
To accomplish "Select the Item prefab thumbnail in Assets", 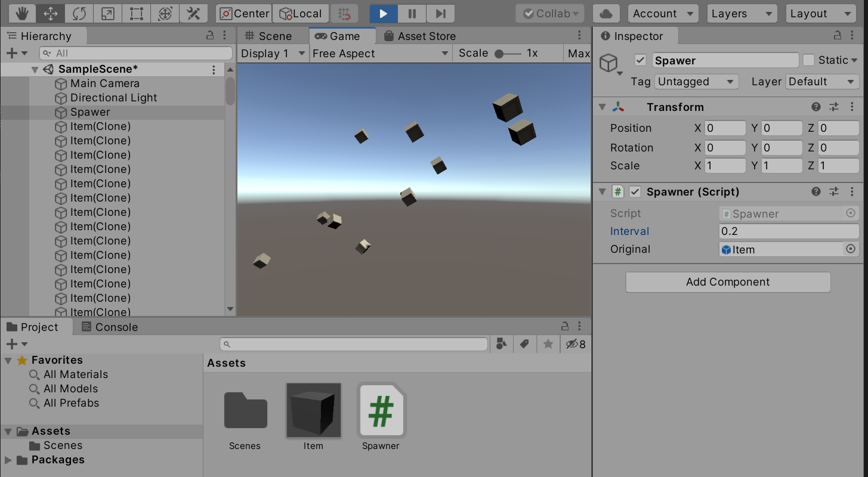I will 313,410.
